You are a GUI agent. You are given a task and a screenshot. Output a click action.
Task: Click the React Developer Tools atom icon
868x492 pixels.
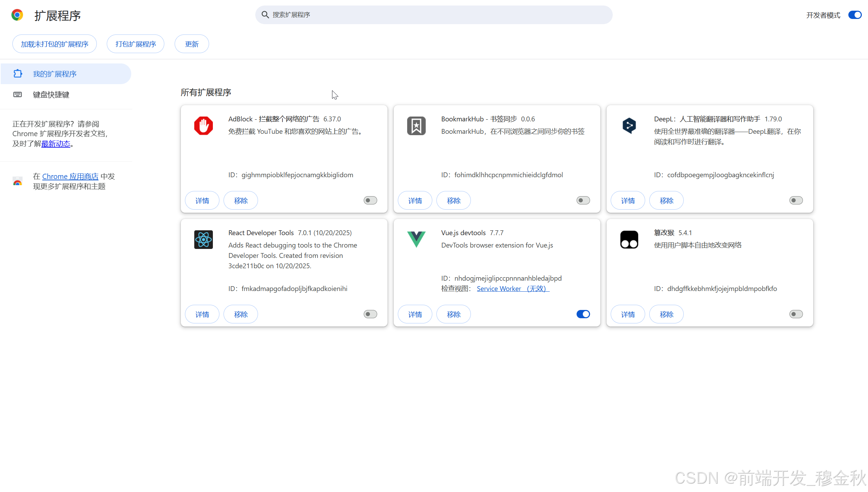point(203,240)
